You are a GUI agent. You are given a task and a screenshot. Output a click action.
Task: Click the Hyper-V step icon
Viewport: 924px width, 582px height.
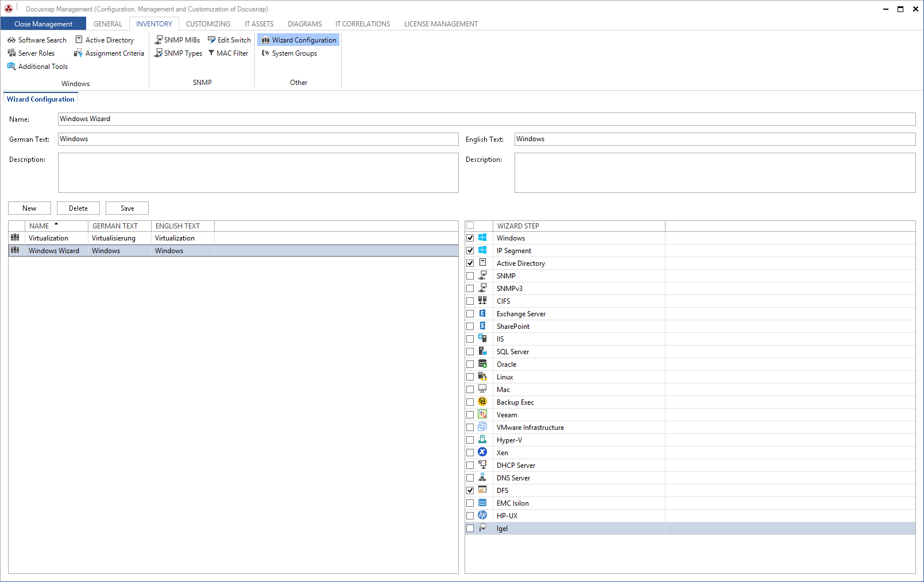pos(482,440)
